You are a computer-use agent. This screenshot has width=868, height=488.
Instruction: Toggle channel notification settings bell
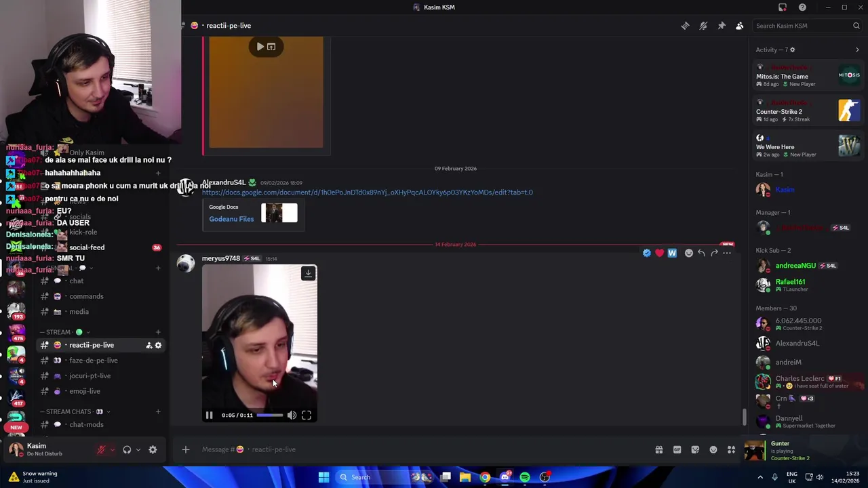click(x=703, y=26)
